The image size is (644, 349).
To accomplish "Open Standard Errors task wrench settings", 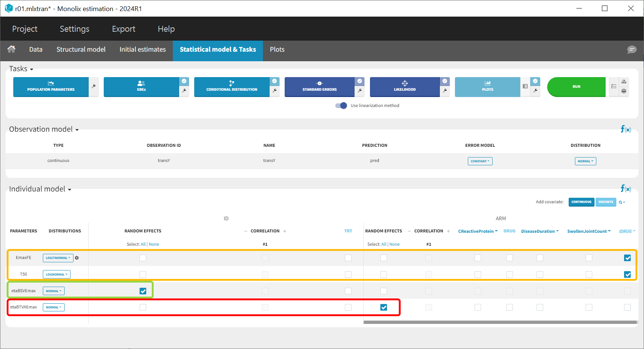I will 360,90.
